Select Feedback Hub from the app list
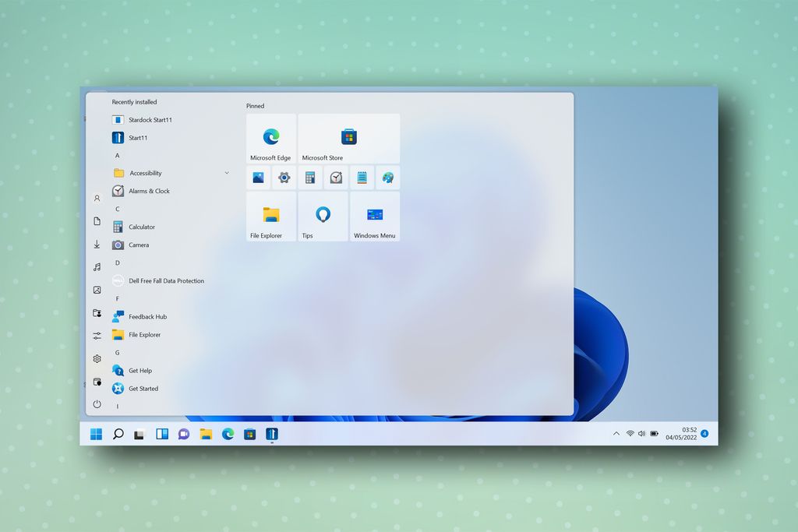Screen dimensions: 798x532 click(147, 316)
